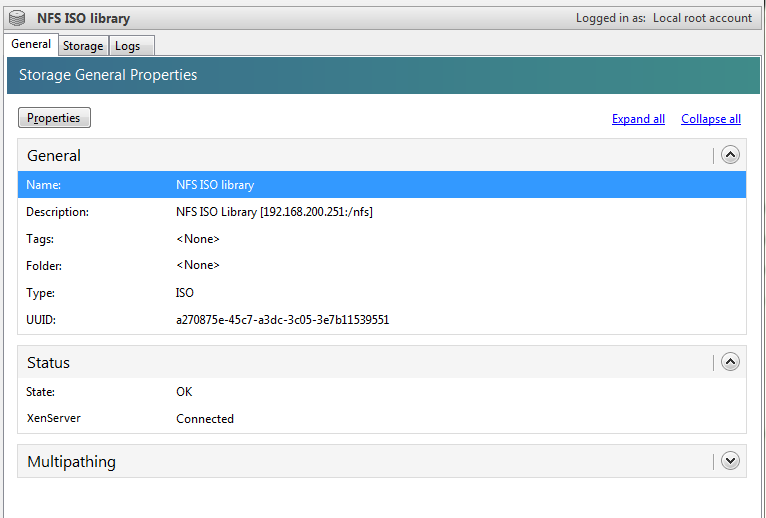Open the Logs tab
Screen dimensions: 766x518
[x=127, y=46]
